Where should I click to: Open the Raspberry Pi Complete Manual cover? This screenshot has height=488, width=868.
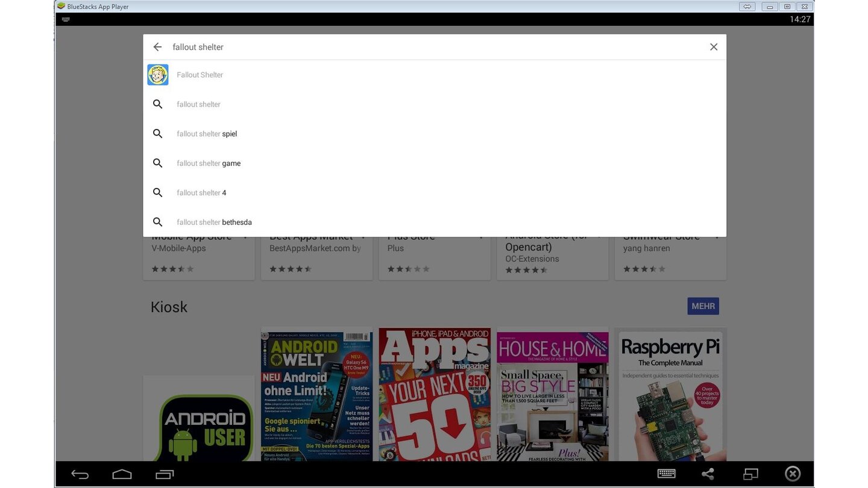pyautogui.click(x=671, y=395)
